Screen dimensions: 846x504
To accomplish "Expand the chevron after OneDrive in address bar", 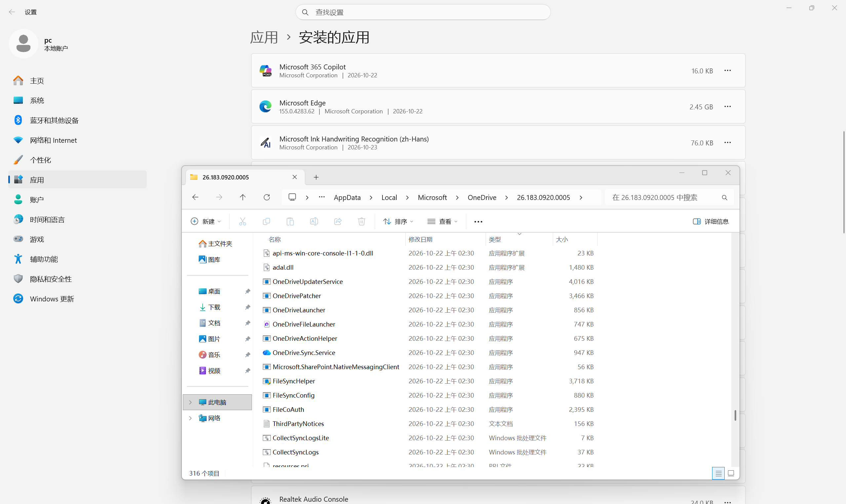I will [506, 198].
